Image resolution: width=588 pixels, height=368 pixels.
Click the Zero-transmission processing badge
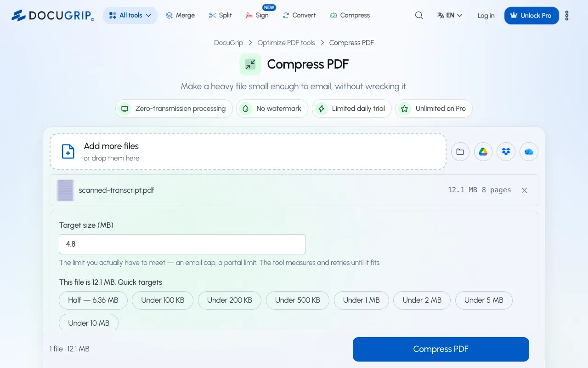pos(174,109)
